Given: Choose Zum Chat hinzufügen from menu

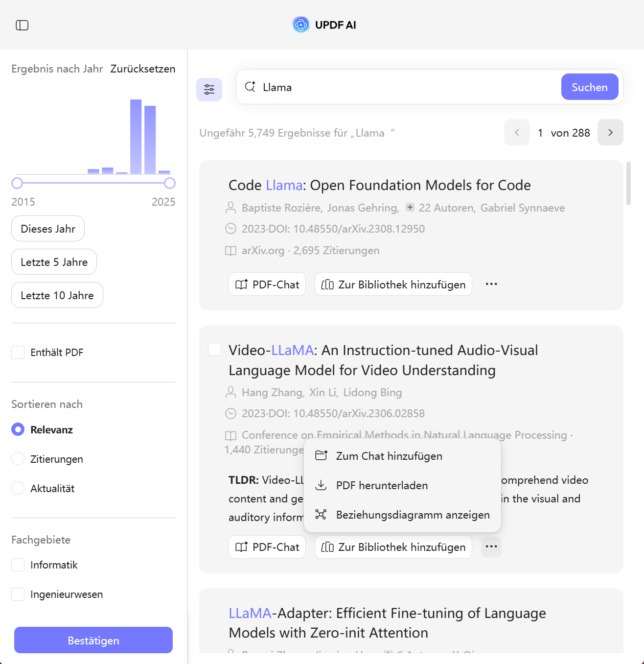Looking at the screenshot, I should (389, 456).
